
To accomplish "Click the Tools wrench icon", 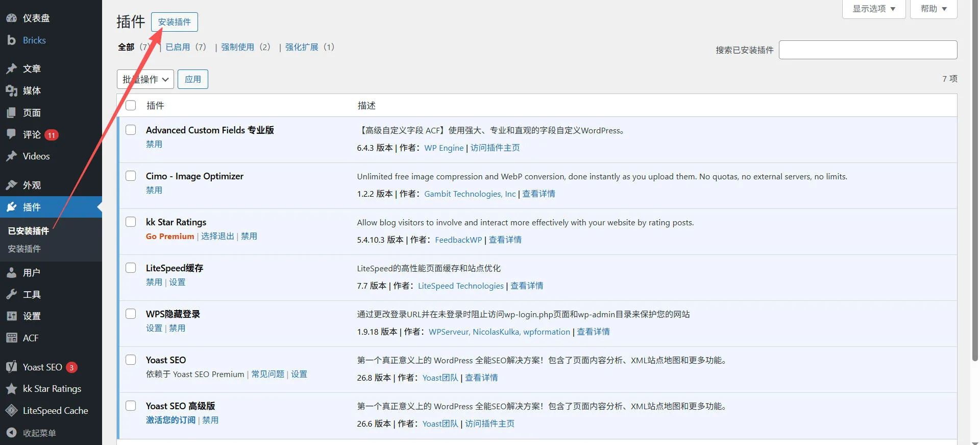I will click(12, 294).
